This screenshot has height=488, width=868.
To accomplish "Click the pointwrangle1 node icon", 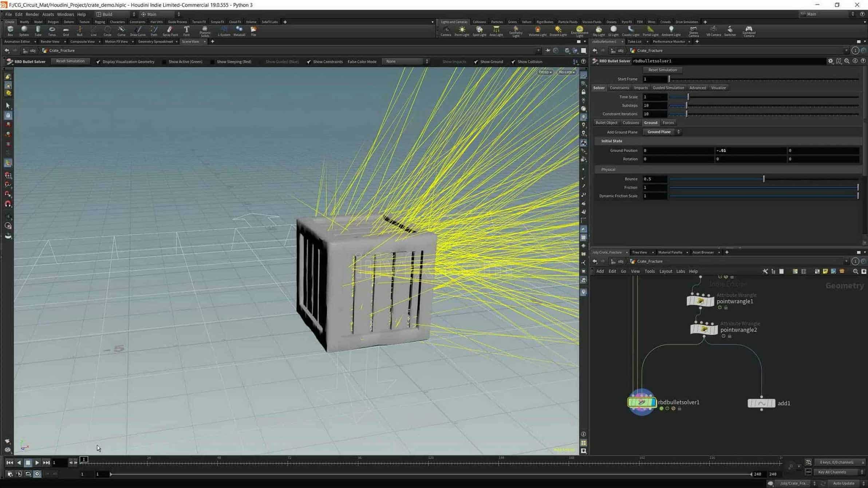I will 700,301.
